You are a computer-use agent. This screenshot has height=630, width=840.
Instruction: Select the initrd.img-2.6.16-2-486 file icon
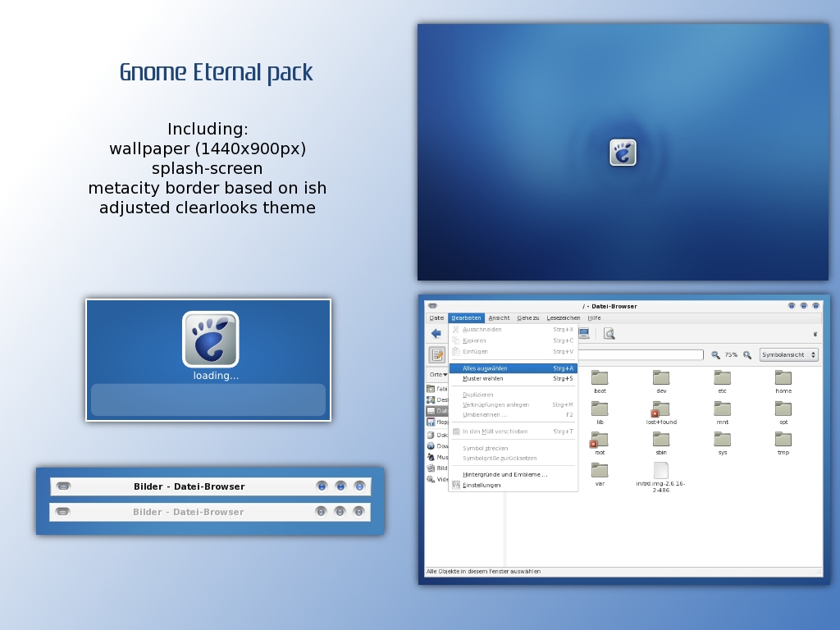[661, 470]
